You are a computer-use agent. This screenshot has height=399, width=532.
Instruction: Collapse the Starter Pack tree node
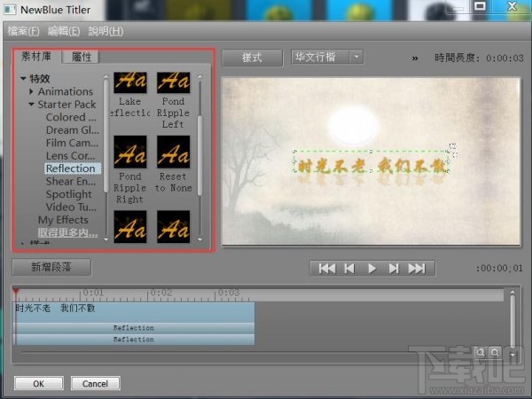(31, 104)
